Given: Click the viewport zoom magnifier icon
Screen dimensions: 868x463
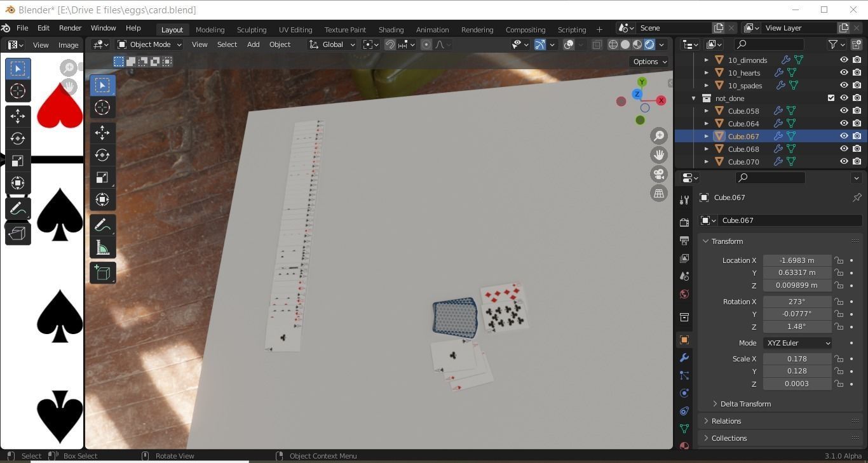Looking at the screenshot, I should 659,136.
